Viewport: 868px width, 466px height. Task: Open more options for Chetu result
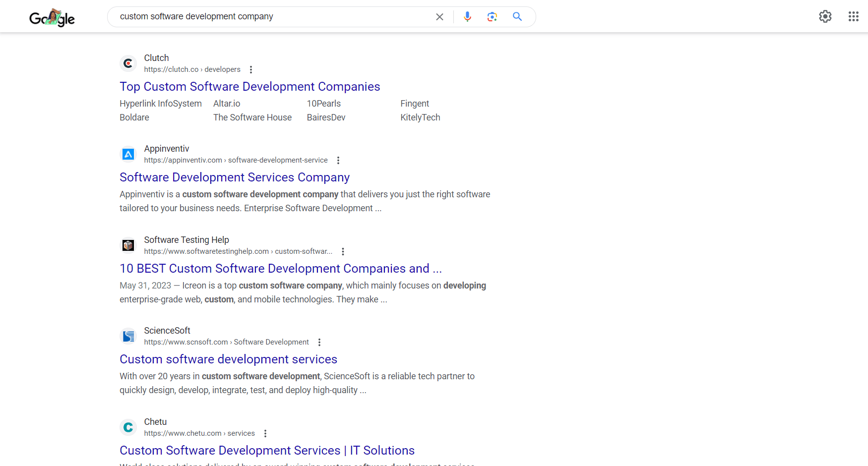265,433
